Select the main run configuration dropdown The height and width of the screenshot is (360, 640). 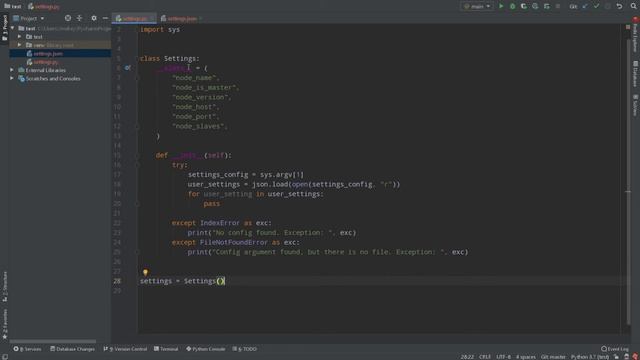coord(477,6)
